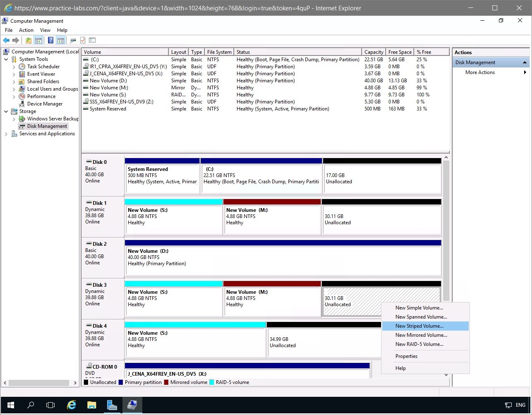This screenshot has height=415, width=532.
Task: Open Help via blue question mark icon
Action: click(x=50, y=40)
